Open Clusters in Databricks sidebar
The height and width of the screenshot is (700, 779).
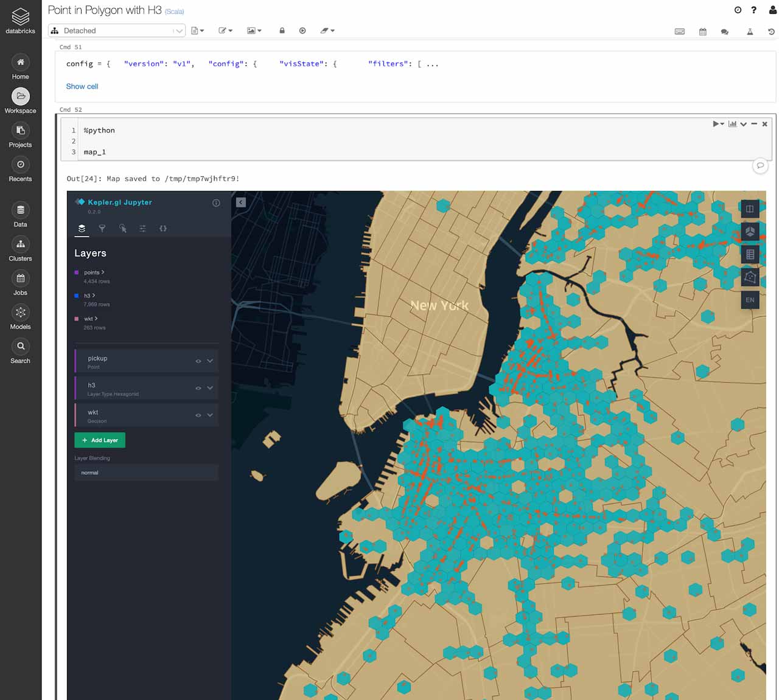pyautogui.click(x=21, y=249)
